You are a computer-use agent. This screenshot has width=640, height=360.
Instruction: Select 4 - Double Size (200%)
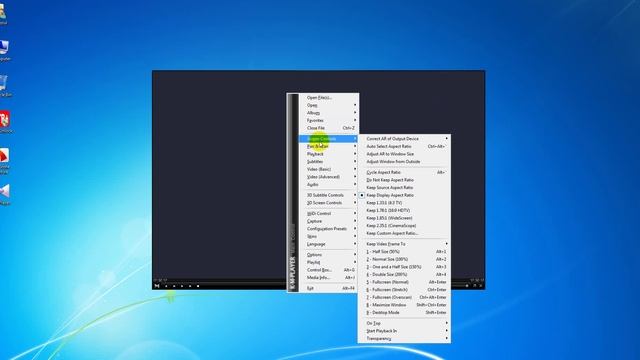(x=404, y=275)
